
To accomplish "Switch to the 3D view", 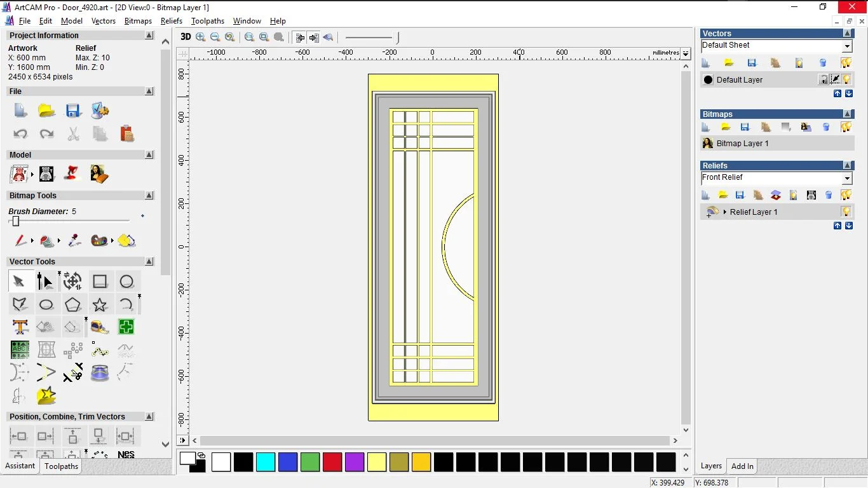I will tap(185, 37).
